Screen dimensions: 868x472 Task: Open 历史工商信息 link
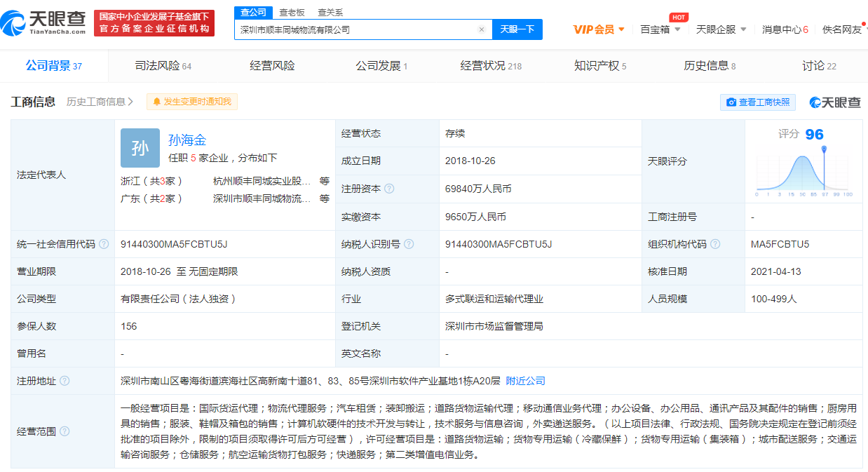tap(100, 102)
